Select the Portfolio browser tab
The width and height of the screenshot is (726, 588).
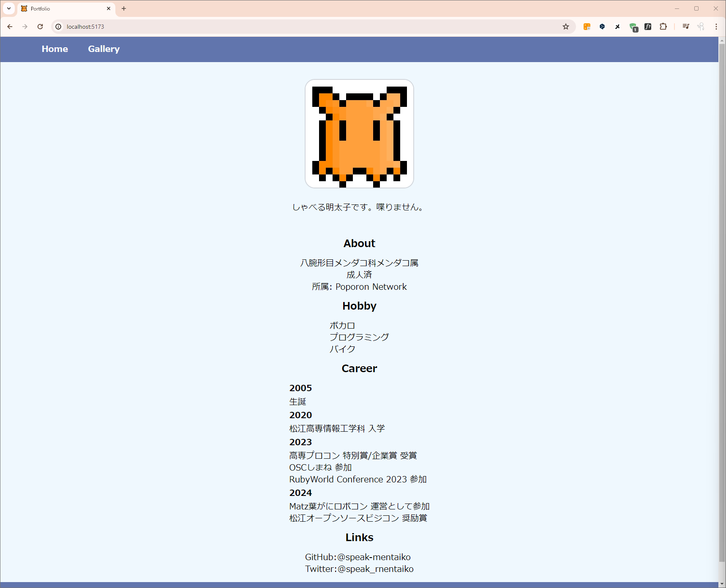[63, 8]
